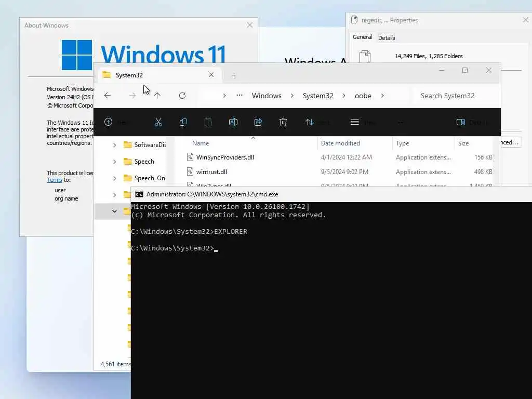Sort files by Name column header
This screenshot has height=399, width=532.
click(x=201, y=143)
